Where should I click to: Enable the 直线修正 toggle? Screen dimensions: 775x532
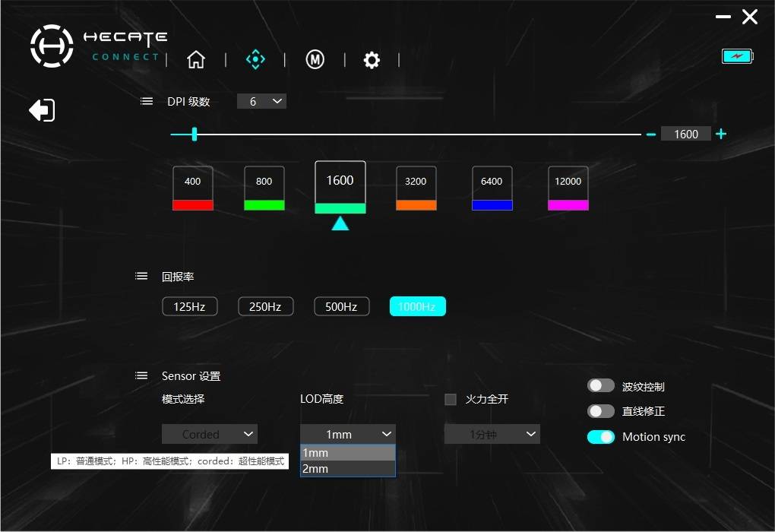[601, 411]
